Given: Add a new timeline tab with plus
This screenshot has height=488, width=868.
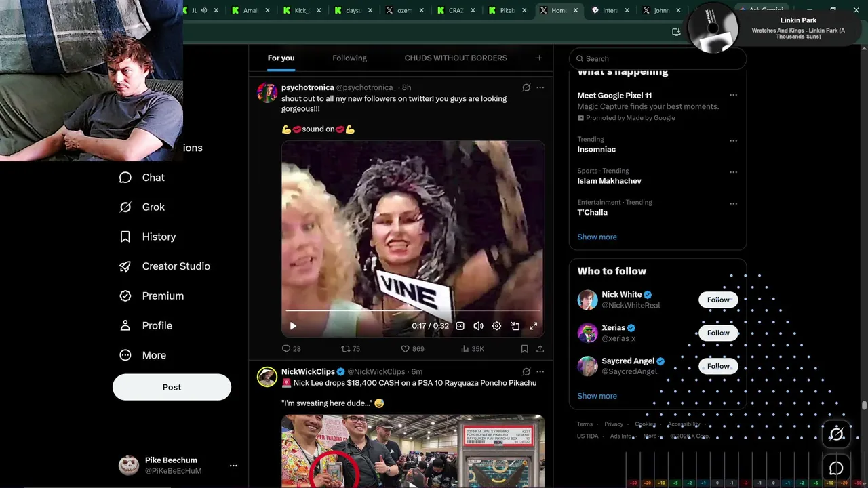Looking at the screenshot, I should pos(539,58).
